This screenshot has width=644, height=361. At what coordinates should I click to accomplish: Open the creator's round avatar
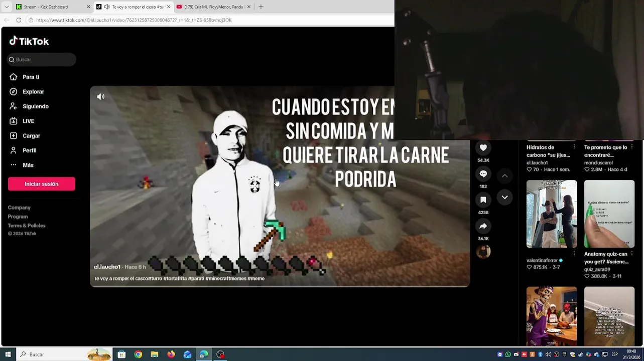coord(483,251)
